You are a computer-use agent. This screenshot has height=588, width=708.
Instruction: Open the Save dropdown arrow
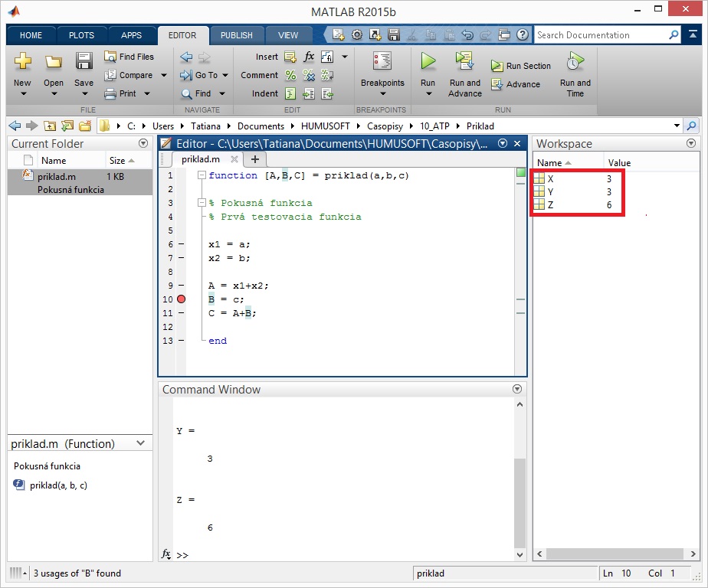pyautogui.click(x=85, y=94)
